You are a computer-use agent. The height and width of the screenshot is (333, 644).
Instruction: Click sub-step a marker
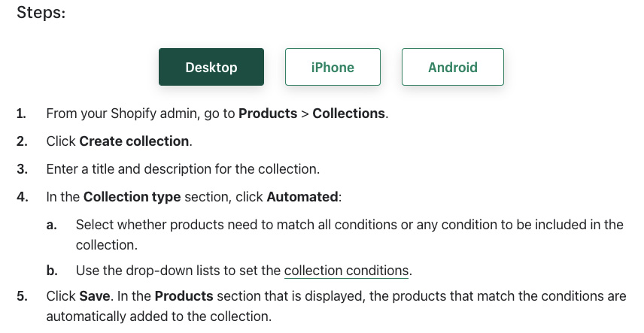51,225
